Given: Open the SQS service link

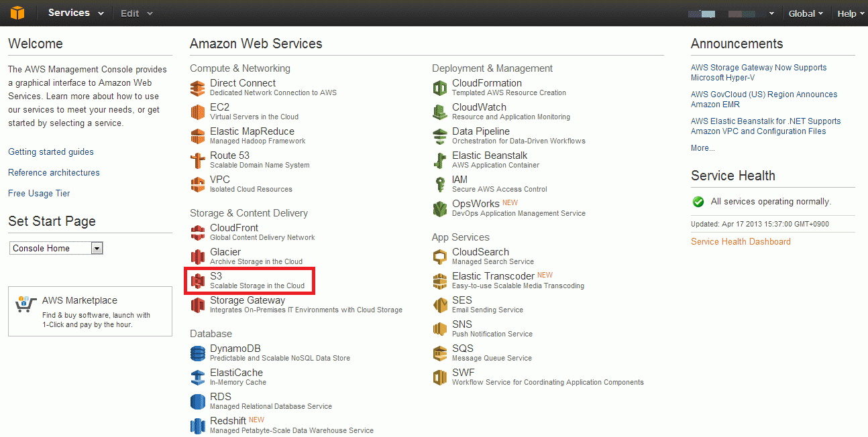Looking at the screenshot, I should point(463,349).
